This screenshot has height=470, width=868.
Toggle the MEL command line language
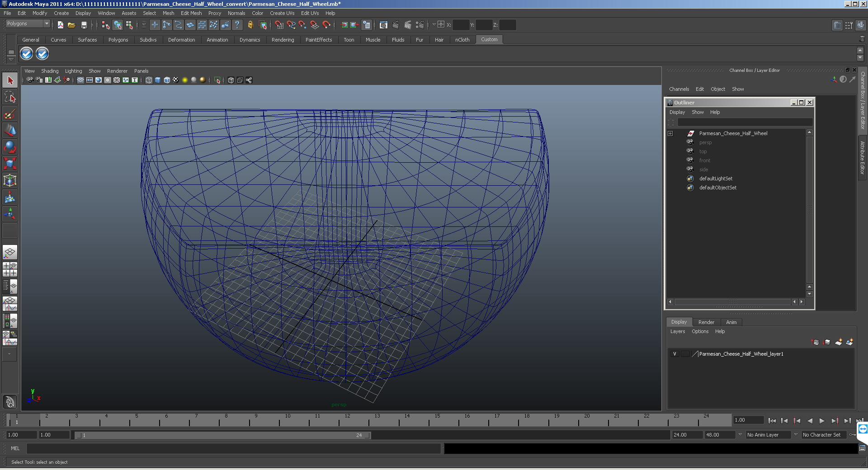(x=15, y=448)
